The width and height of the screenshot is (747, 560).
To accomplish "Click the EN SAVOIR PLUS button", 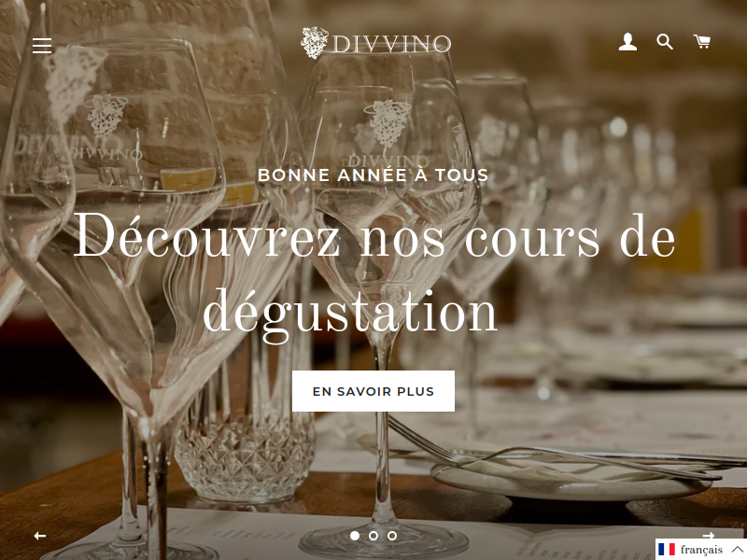I will (373, 391).
